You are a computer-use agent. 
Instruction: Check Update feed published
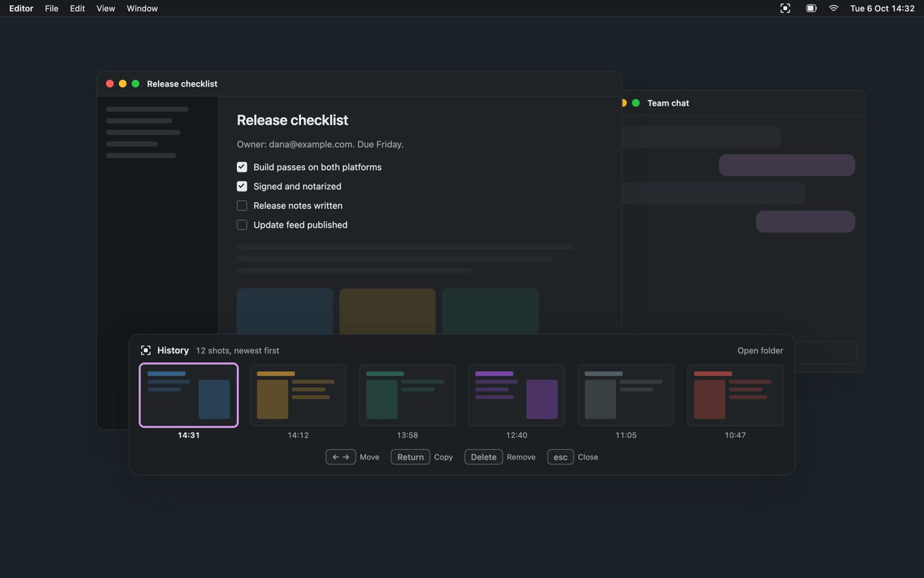242,225
